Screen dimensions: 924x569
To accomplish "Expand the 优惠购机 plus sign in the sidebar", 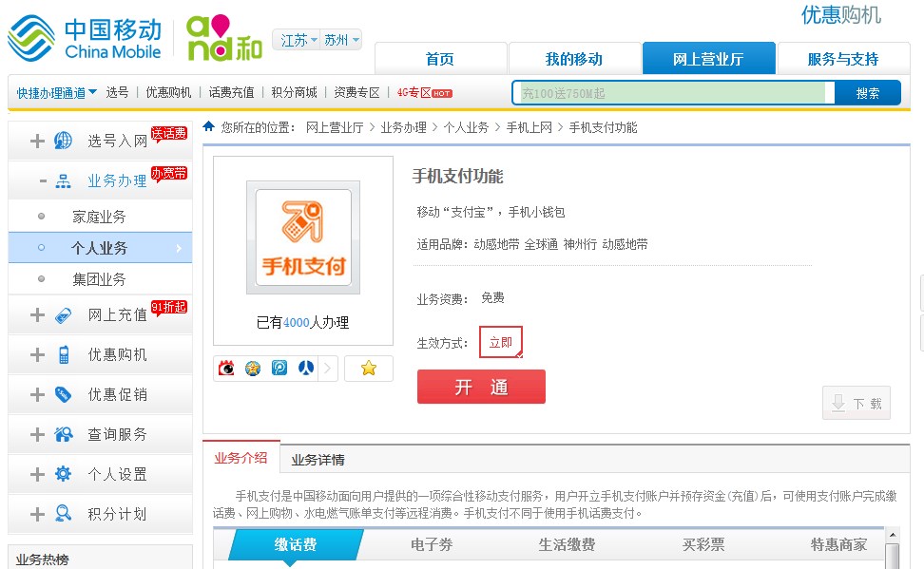I will click(x=37, y=354).
